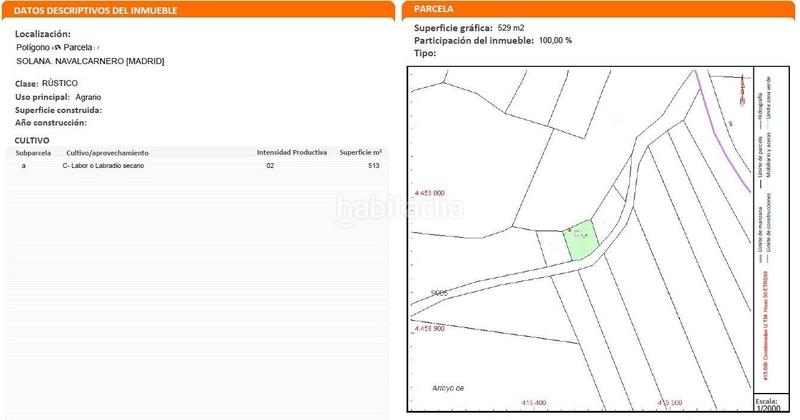Image resolution: width=800 pixels, height=420 pixels.
Task: Click the "SOLANA. NAVALCARNERO [MADRID]" location text
Action: point(90,61)
